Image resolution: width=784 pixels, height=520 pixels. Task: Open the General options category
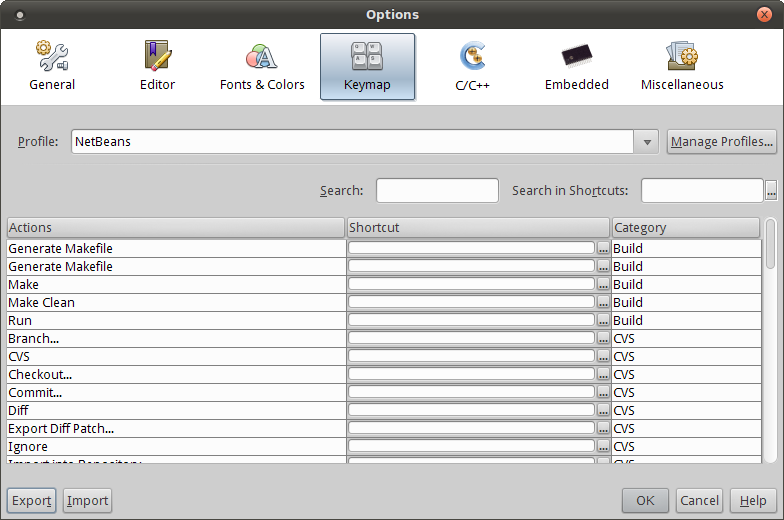[x=52, y=66]
